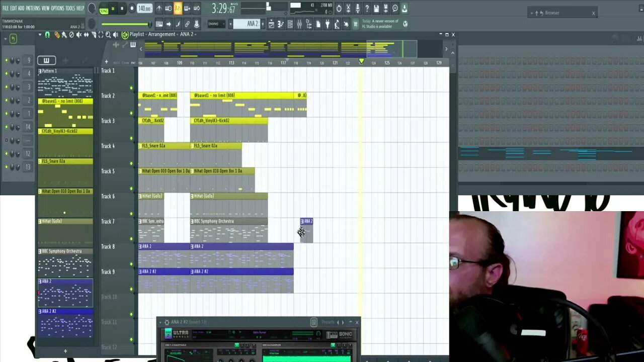Screen dimensions: 644x362
Task: Click the gear icon on ANA 2 #2 plugin
Action: coord(167,322)
